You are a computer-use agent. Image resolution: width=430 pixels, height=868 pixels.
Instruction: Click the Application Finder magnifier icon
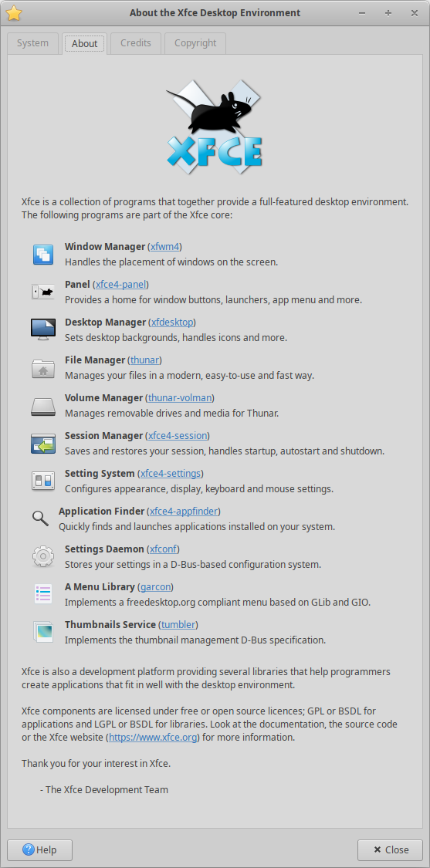[40, 518]
